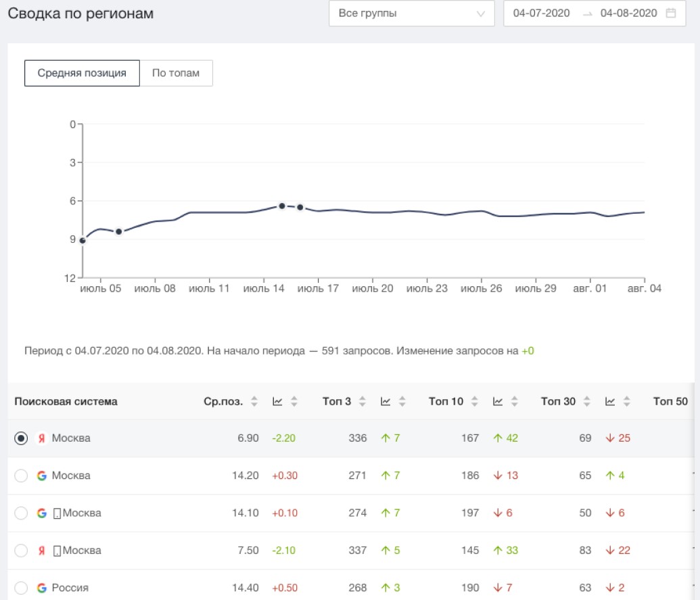Select the Google Москва mobile radio button
Viewport: 700px width, 600px height.
click(22, 513)
